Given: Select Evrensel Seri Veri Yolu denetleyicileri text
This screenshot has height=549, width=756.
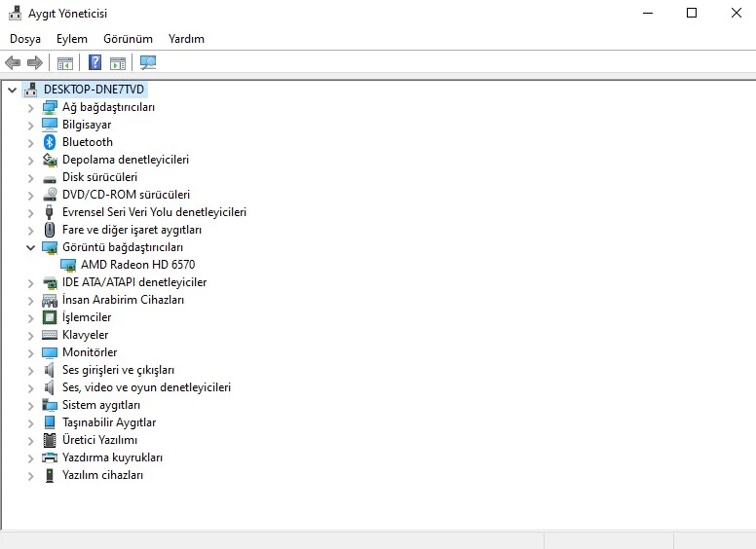Looking at the screenshot, I should click(154, 212).
